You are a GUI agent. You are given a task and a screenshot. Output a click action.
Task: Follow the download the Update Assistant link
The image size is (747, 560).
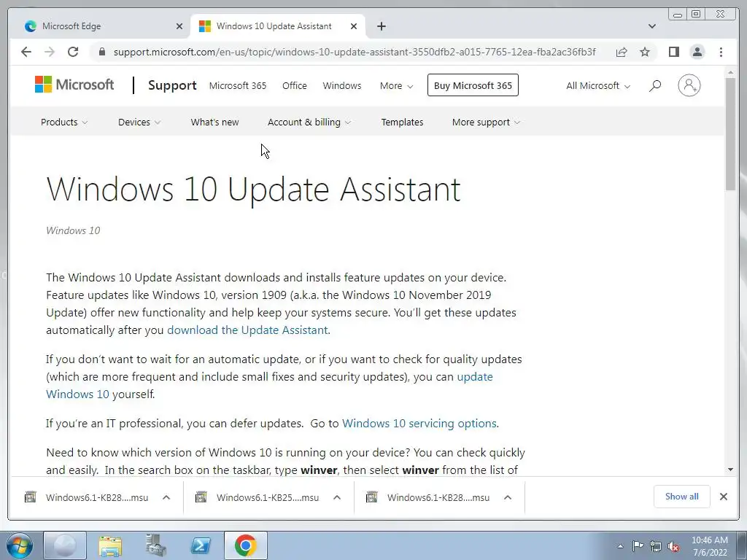(247, 330)
